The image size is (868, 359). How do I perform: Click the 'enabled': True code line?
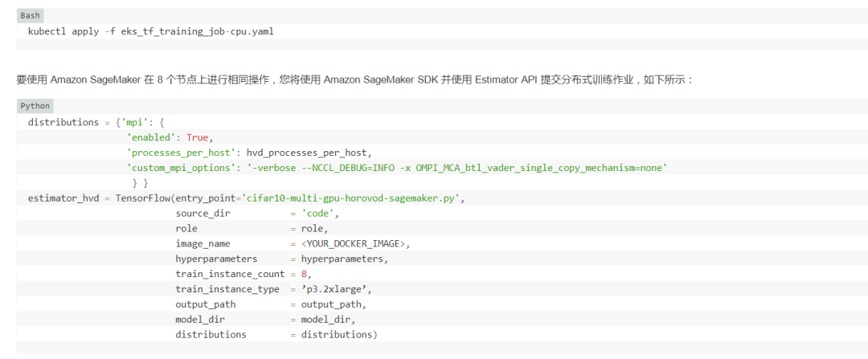(x=170, y=137)
